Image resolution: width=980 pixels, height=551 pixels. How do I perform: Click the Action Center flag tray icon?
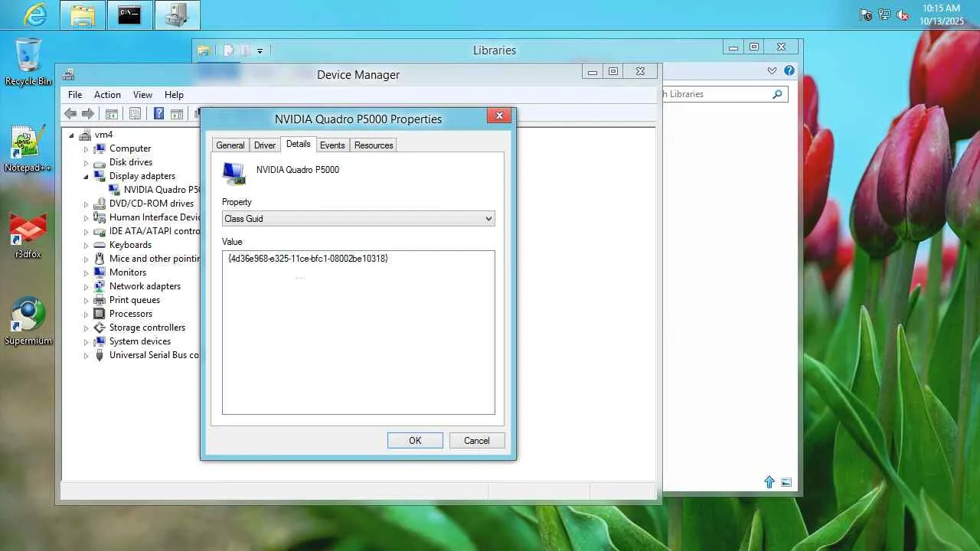(866, 15)
